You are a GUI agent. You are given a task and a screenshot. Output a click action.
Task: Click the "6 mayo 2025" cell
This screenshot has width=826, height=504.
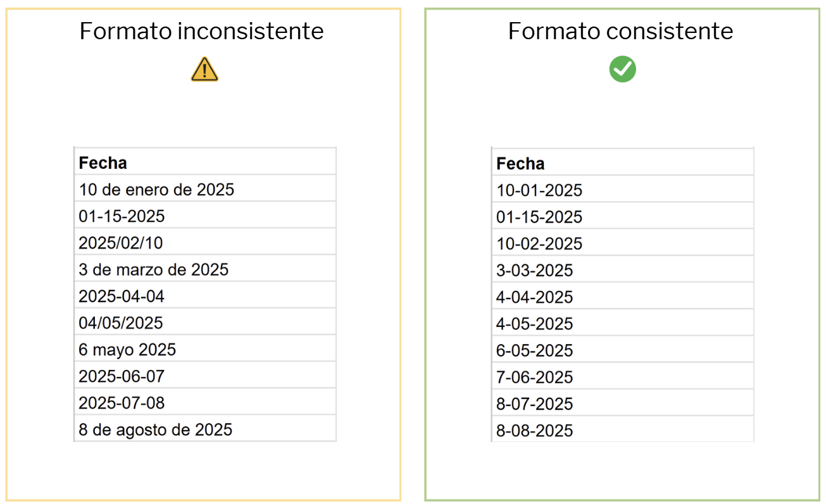click(x=127, y=350)
